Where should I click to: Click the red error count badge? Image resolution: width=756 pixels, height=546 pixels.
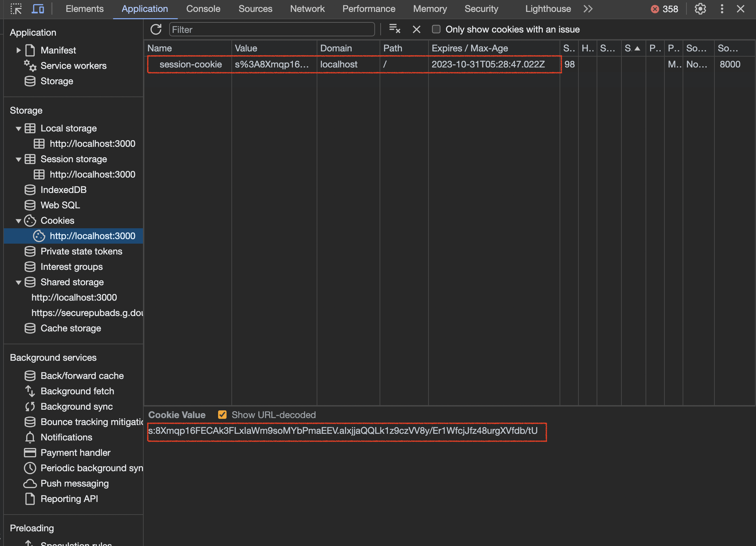(x=664, y=9)
